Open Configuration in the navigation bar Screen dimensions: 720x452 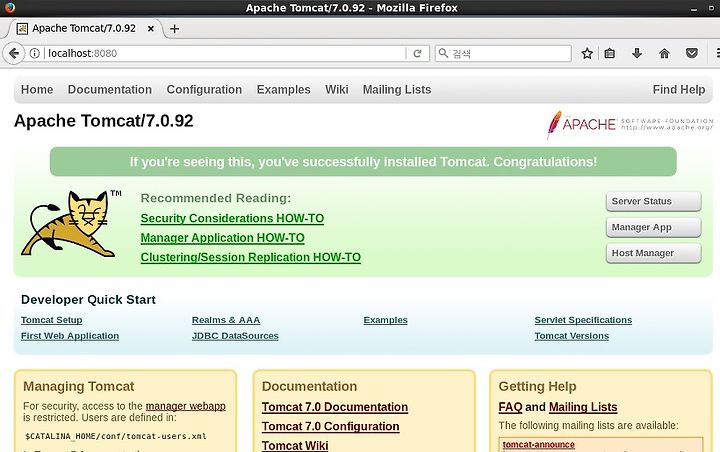[204, 90]
